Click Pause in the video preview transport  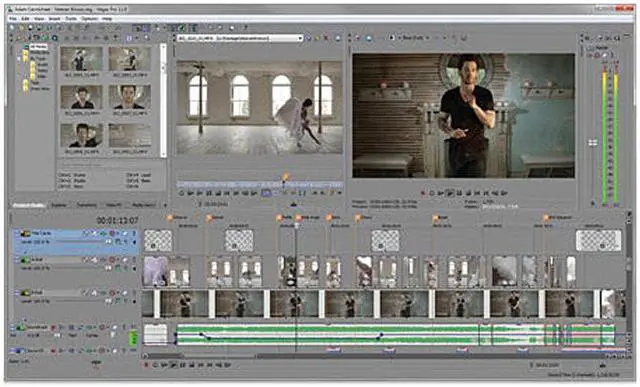tap(459, 193)
